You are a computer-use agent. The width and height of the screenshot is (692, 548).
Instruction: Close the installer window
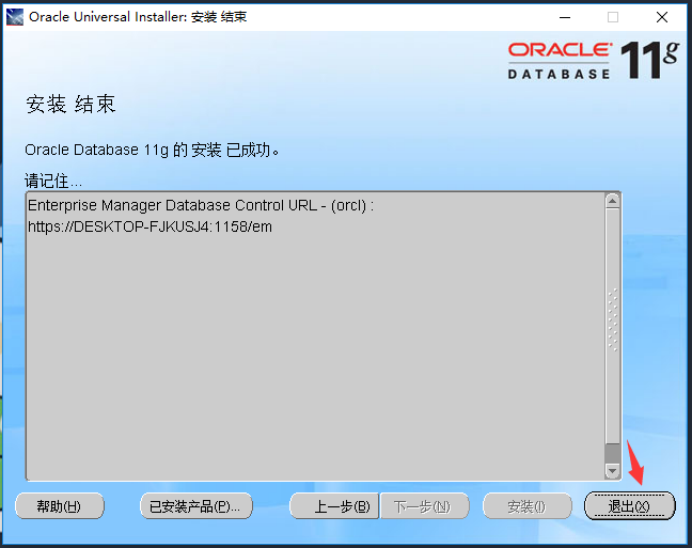pos(662,17)
